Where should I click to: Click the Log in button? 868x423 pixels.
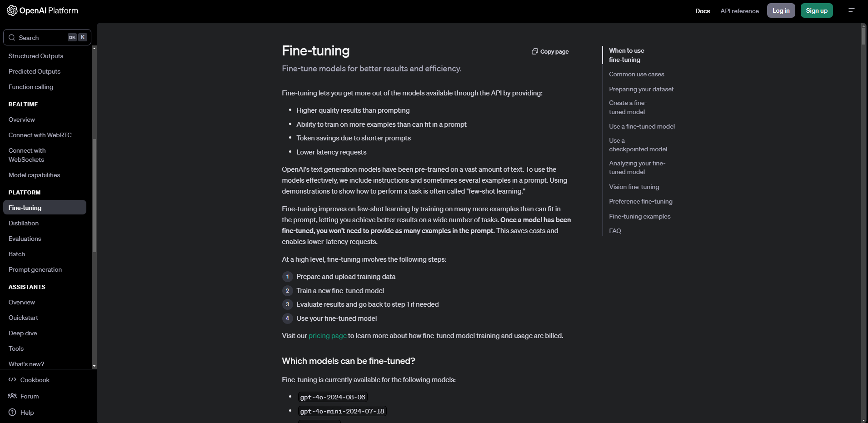point(781,10)
